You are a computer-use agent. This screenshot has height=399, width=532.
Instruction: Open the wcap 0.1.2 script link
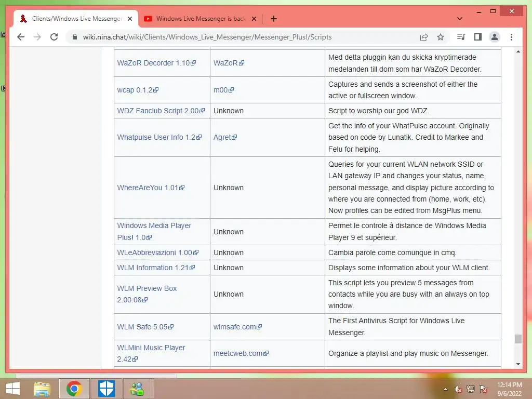tap(138, 90)
